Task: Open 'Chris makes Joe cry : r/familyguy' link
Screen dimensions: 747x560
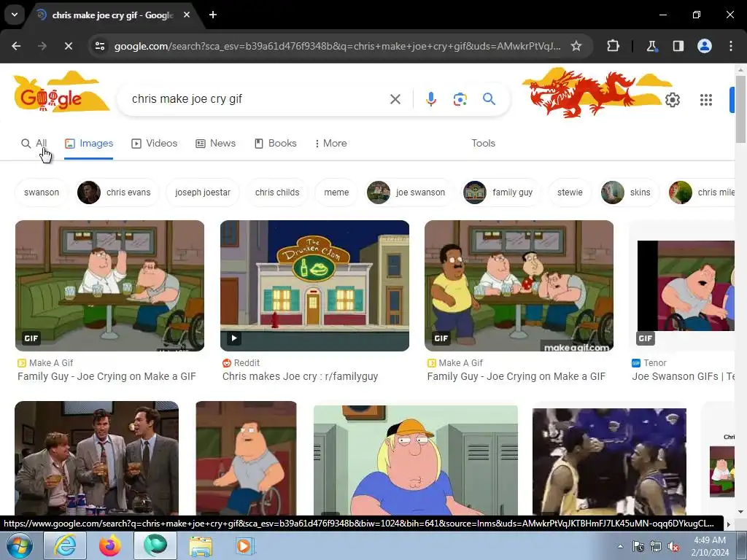Action: pyautogui.click(x=300, y=376)
